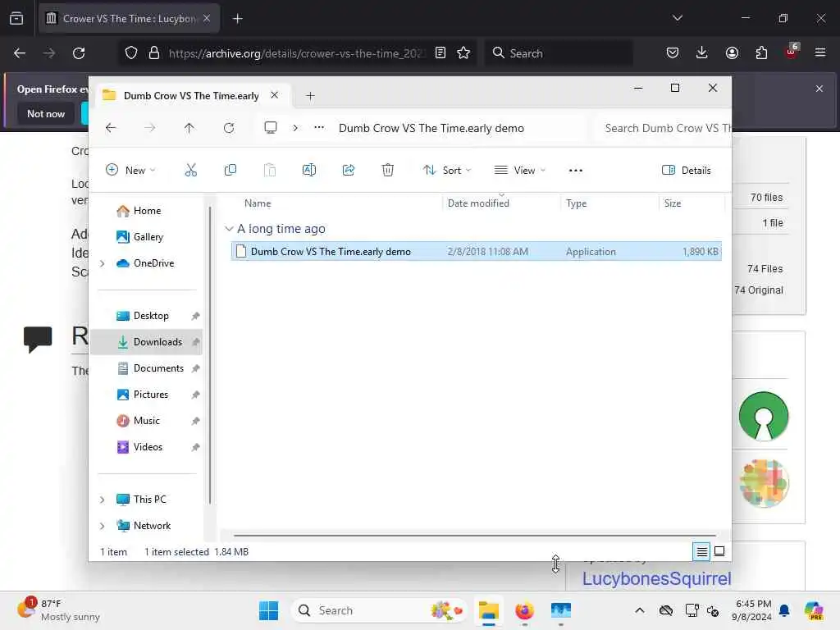
Task: Open Firefox account profile icon
Action: 732,52
